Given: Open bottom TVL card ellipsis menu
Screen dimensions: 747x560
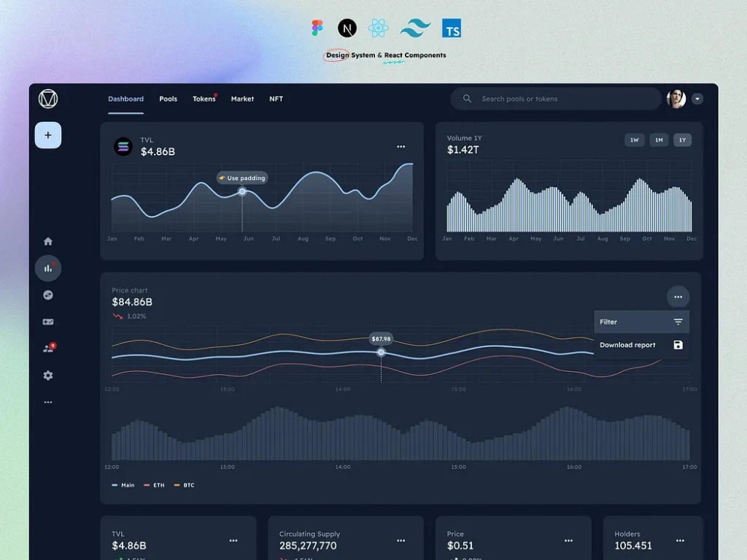Looking at the screenshot, I should [233, 541].
